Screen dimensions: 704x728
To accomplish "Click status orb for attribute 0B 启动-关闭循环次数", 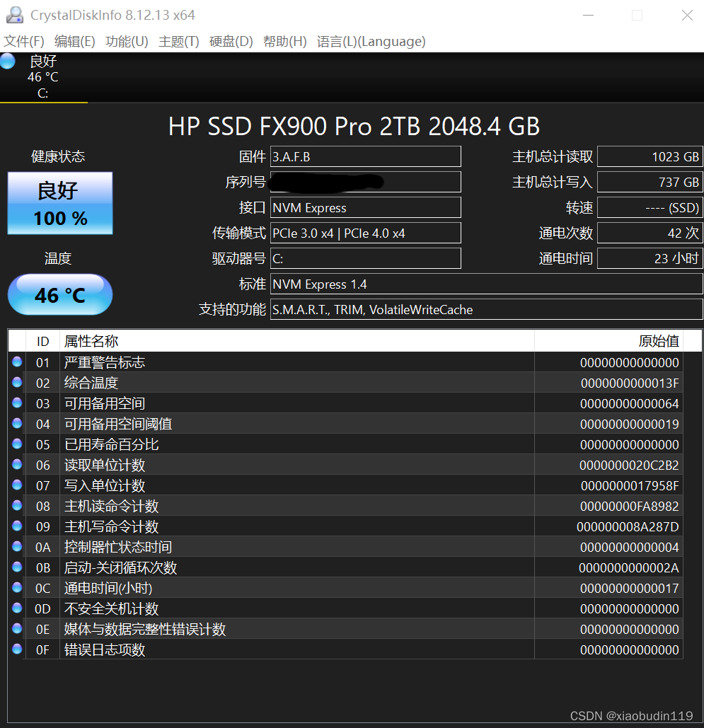I will pos(17,567).
